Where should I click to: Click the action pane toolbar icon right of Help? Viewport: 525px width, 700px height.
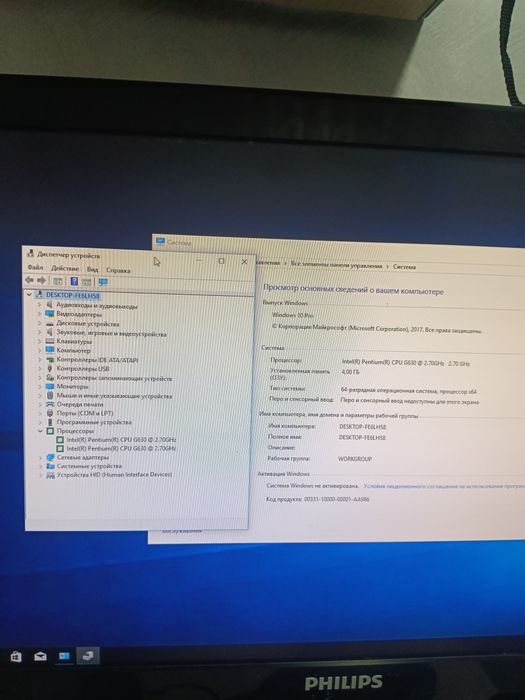click(x=87, y=282)
